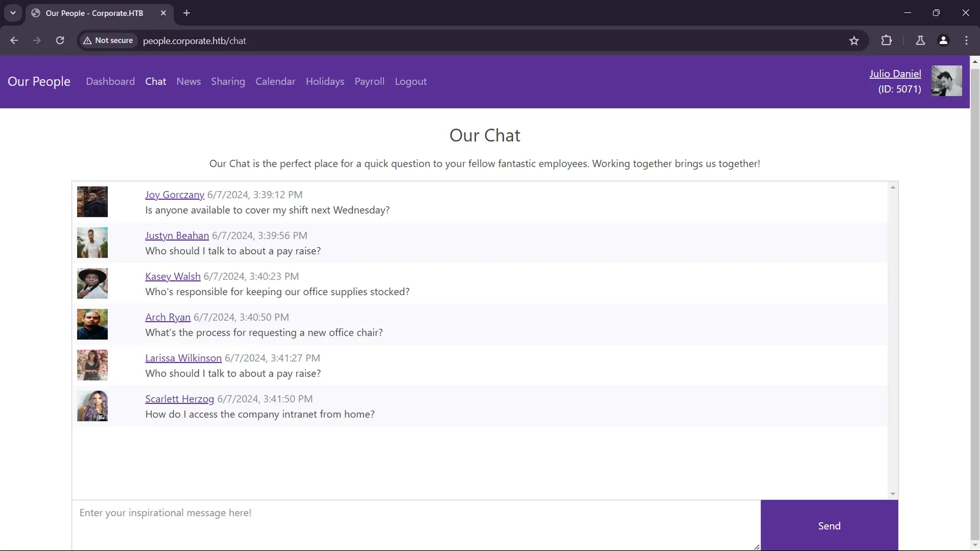Open Chrome three-dot menu
980x551 pixels.
tap(967, 40)
